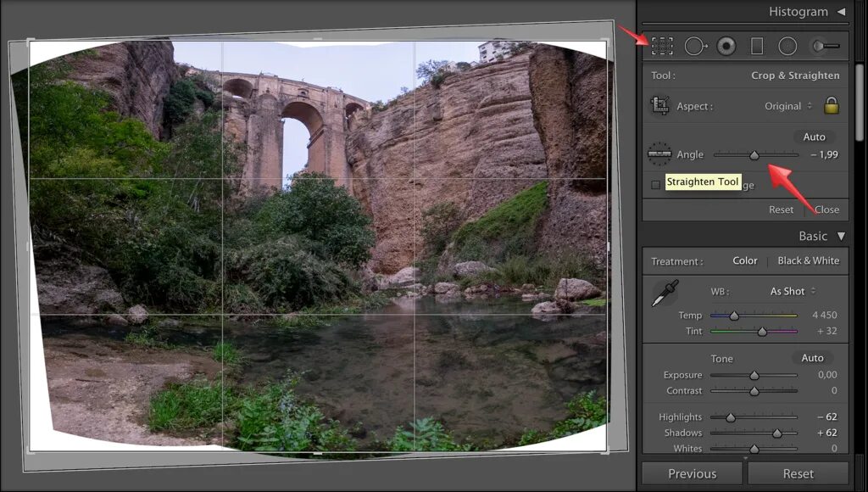Click the top-right crop corner handle
The width and height of the screenshot is (868, 492).
pyautogui.click(x=606, y=42)
